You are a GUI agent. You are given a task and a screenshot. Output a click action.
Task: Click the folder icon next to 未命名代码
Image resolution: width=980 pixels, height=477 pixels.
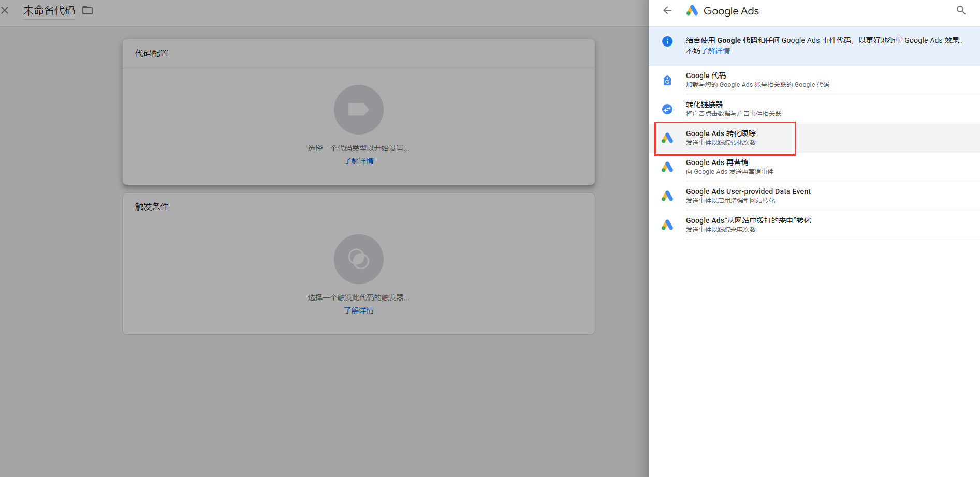click(87, 10)
